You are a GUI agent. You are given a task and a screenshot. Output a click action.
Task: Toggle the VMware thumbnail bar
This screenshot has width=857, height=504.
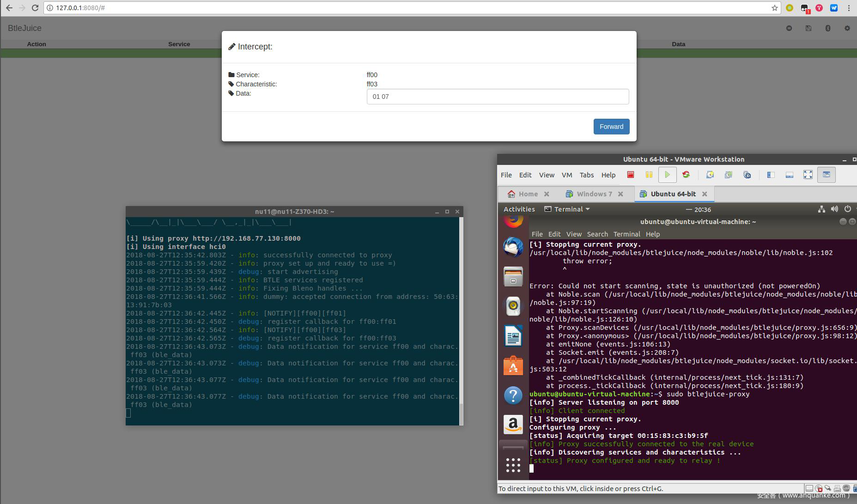pos(789,175)
